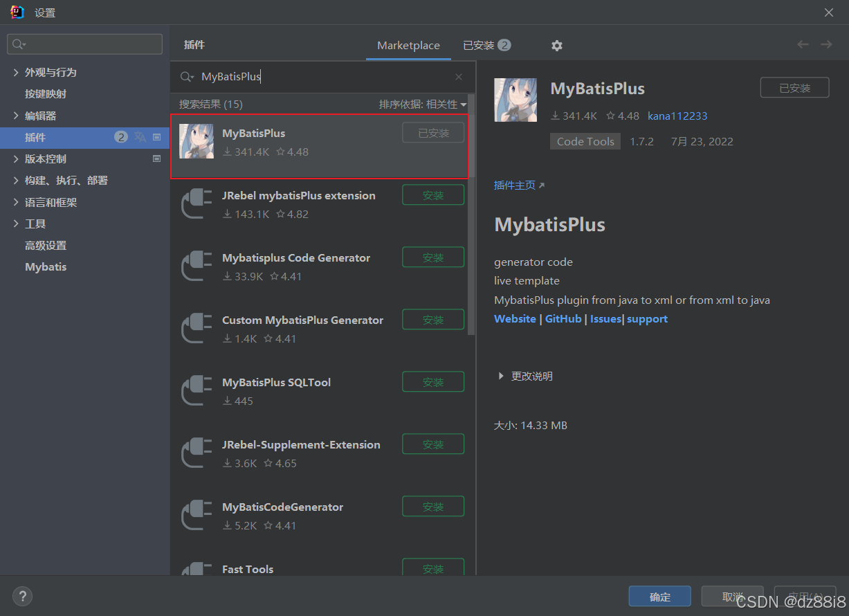Select 插件 in settings tree

click(84, 137)
